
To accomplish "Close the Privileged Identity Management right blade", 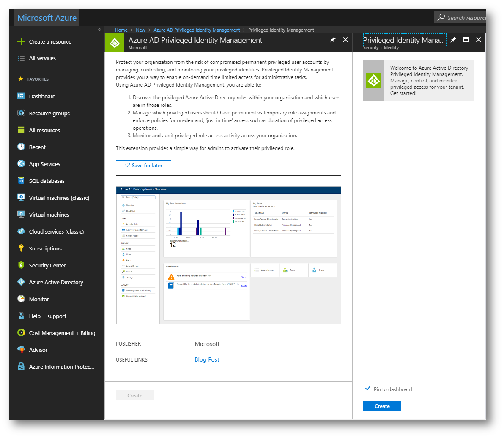I will pyautogui.click(x=479, y=40).
